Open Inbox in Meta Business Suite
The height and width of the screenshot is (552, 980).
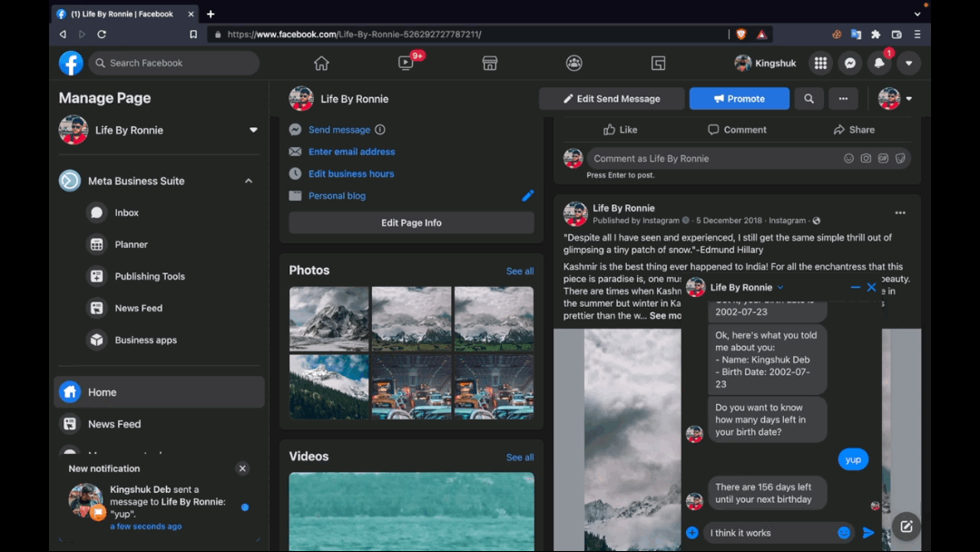pos(127,212)
